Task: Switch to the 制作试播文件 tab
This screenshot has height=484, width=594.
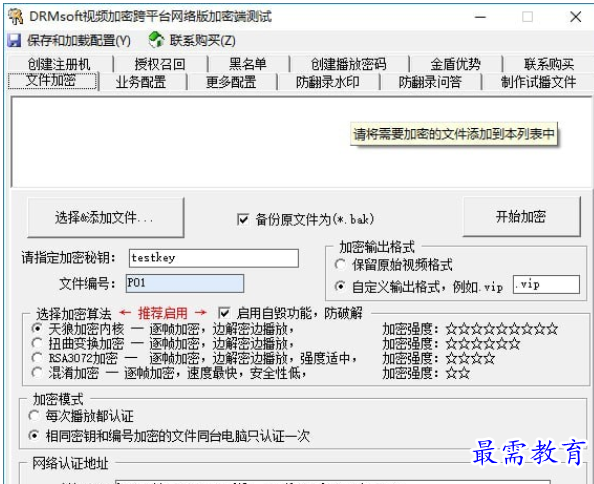Action: pyautogui.click(x=538, y=82)
